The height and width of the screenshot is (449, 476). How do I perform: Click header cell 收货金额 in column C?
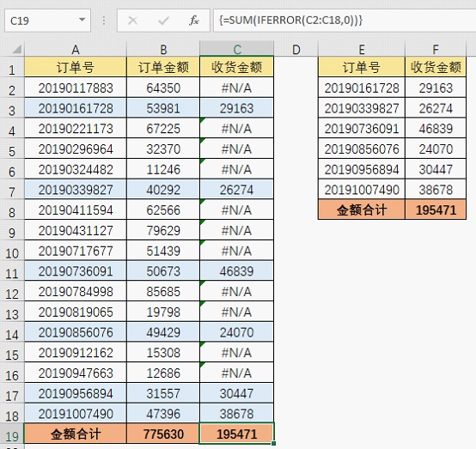click(x=237, y=67)
